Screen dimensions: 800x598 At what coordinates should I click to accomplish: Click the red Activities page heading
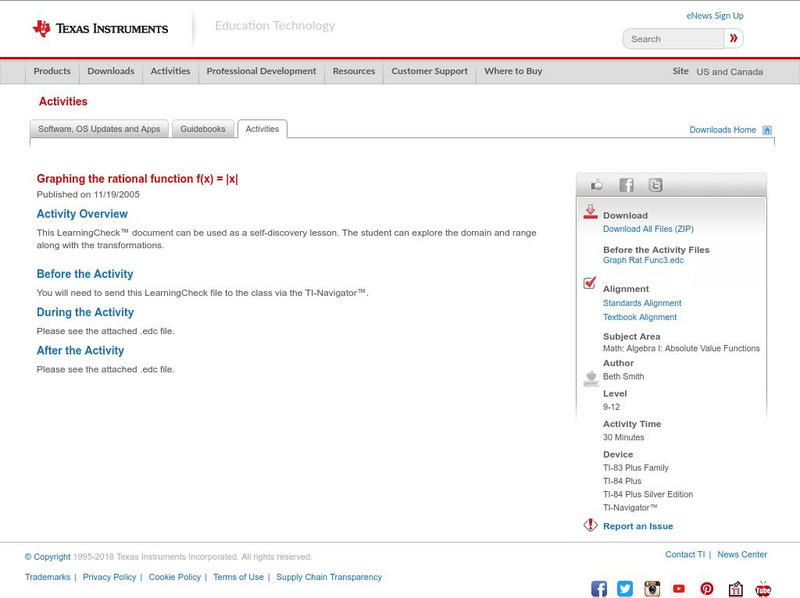tap(63, 101)
